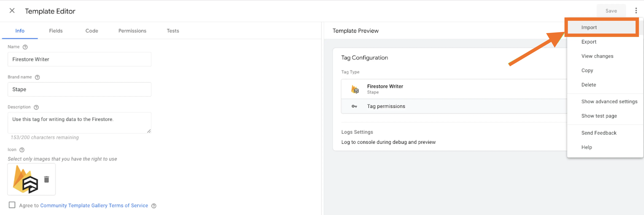Click the Firestore template icon thumbnail
This screenshot has width=644, height=215.
point(26,179)
